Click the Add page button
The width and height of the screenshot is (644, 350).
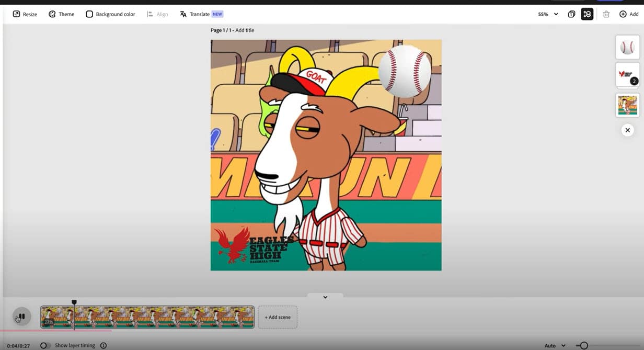click(x=629, y=14)
